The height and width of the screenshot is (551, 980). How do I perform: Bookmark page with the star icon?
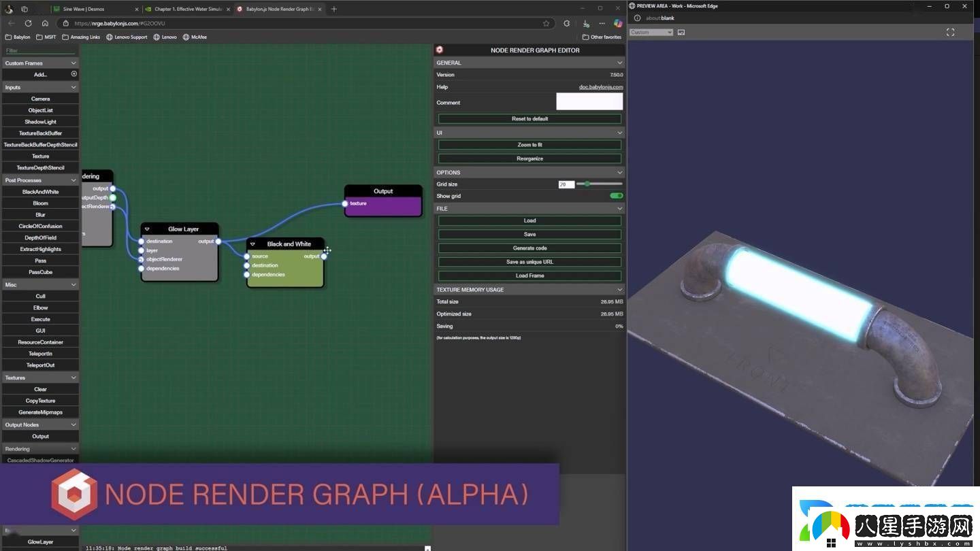coord(546,23)
